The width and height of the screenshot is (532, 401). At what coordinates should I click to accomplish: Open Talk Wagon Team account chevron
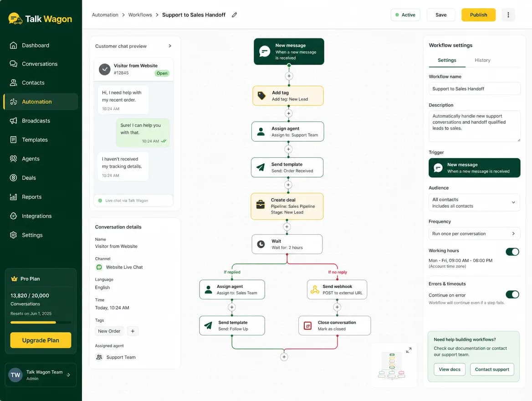68,375
